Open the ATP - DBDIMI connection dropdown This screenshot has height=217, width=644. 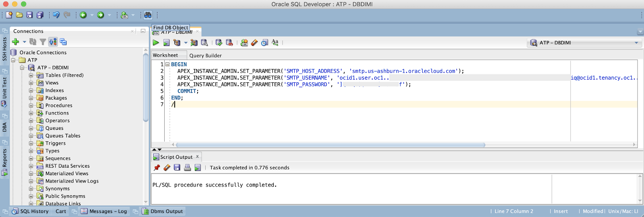[x=584, y=43]
